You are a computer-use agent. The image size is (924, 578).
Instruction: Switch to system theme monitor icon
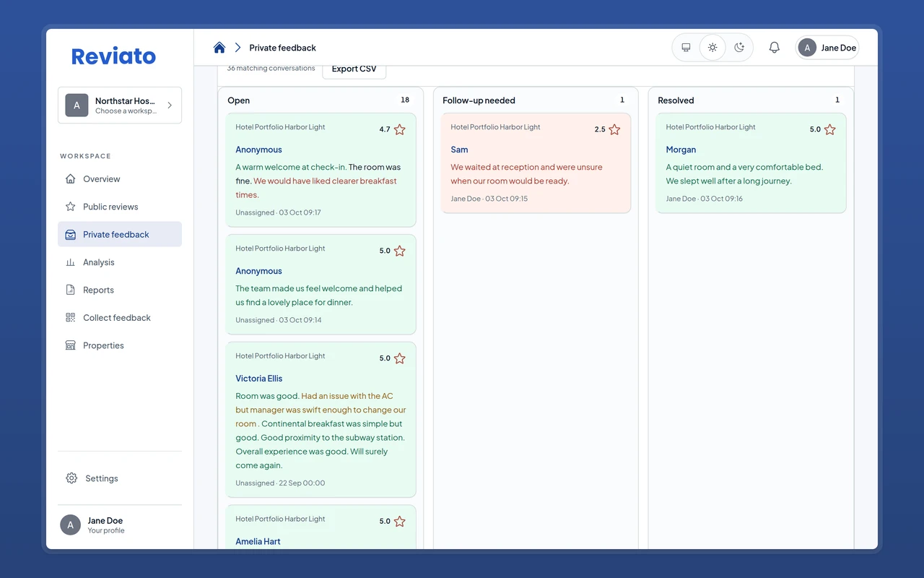(686, 48)
